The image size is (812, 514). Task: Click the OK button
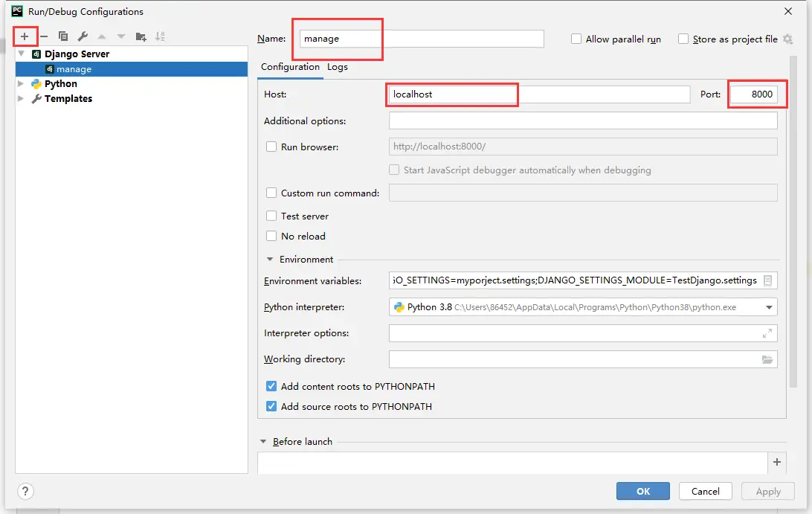point(642,491)
